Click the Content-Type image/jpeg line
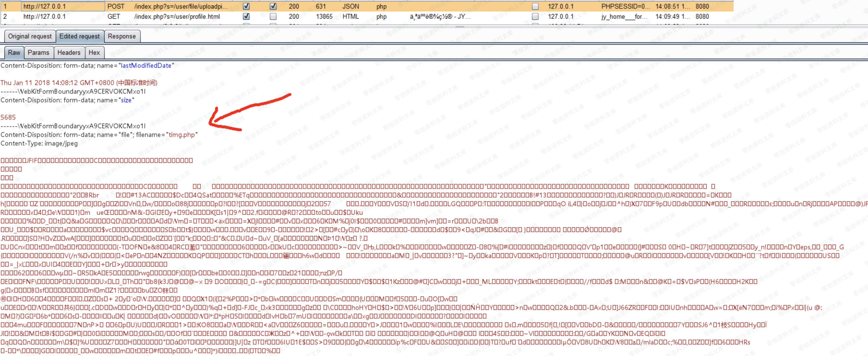The width and height of the screenshot is (868, 356). tap(39, 144)
